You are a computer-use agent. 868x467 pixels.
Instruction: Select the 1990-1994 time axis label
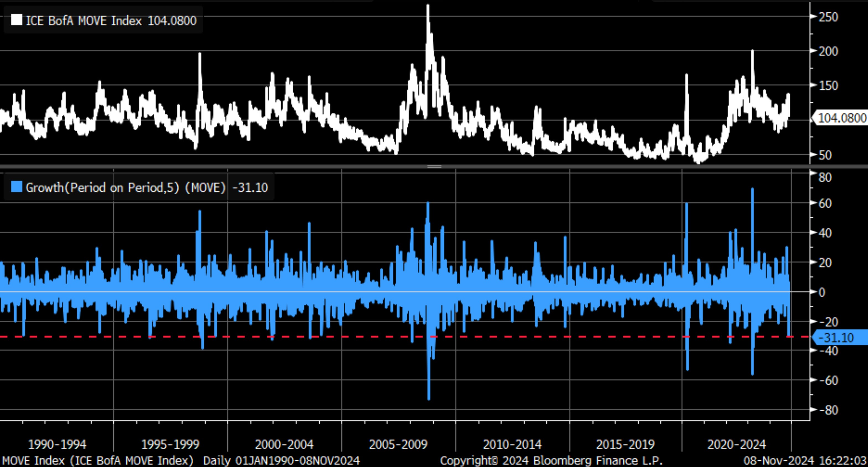click(57, 444)
